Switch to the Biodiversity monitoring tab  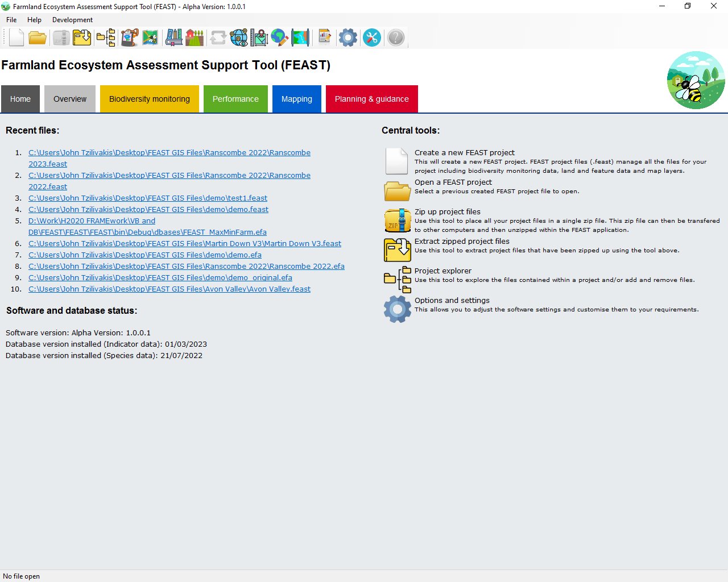150,99
